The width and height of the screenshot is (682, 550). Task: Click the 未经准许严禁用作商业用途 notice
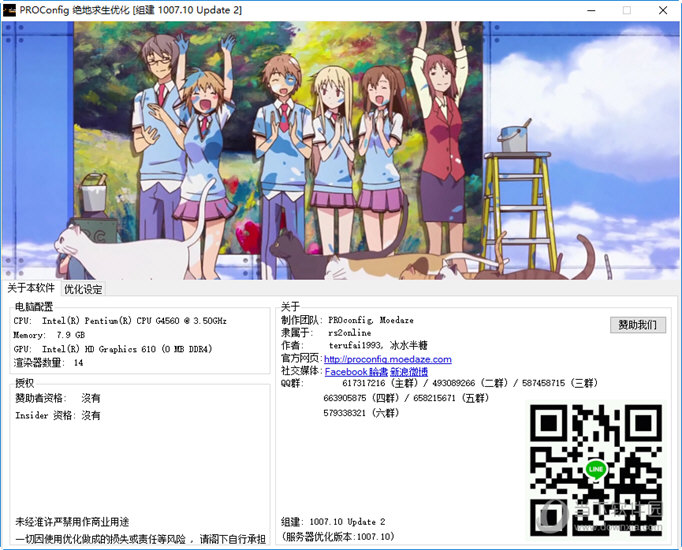point(72,522)
